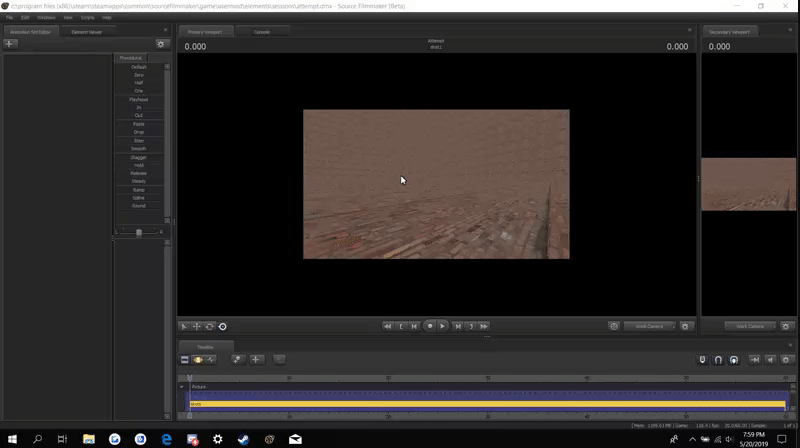The image size is (800, 448).
Task: Switch to the Animation Set Editor tab
Action: [31, 32]
